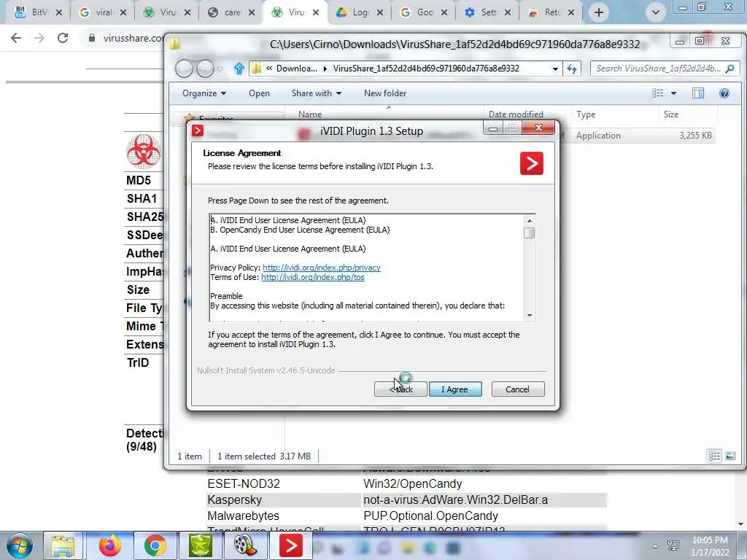
Task: Click I Agree in iVIDI Setup
Action: click(x=455, y=389)
